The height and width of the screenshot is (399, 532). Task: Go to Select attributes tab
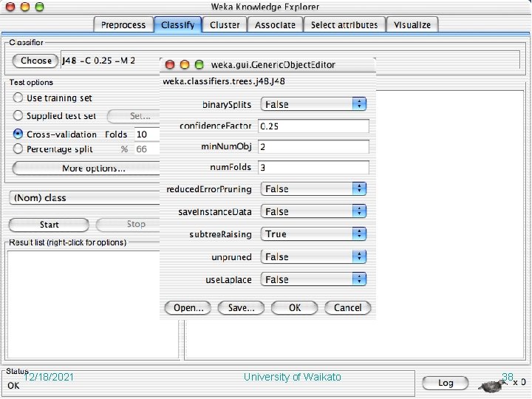pyautogui.click(x=344, y=25)
